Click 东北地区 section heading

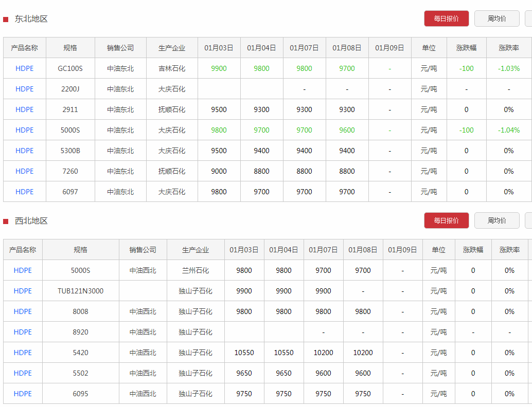[31, 19]
